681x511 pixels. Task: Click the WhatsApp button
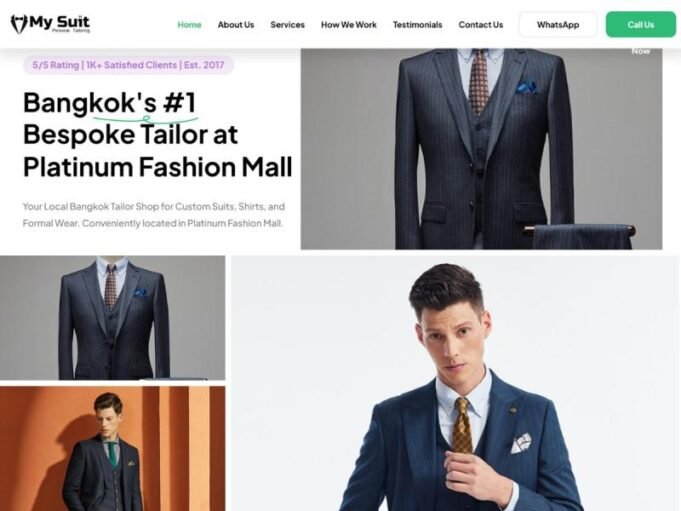(558, 25)
